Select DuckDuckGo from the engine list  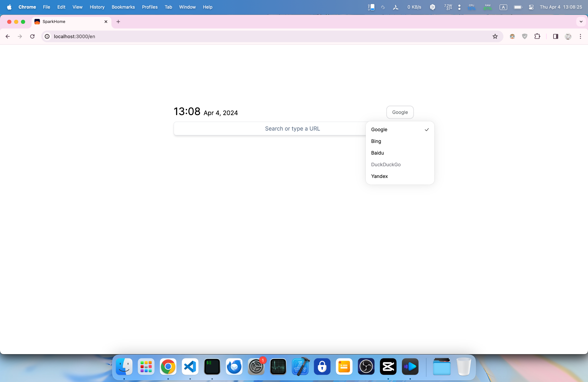click(x=386, y=164)
